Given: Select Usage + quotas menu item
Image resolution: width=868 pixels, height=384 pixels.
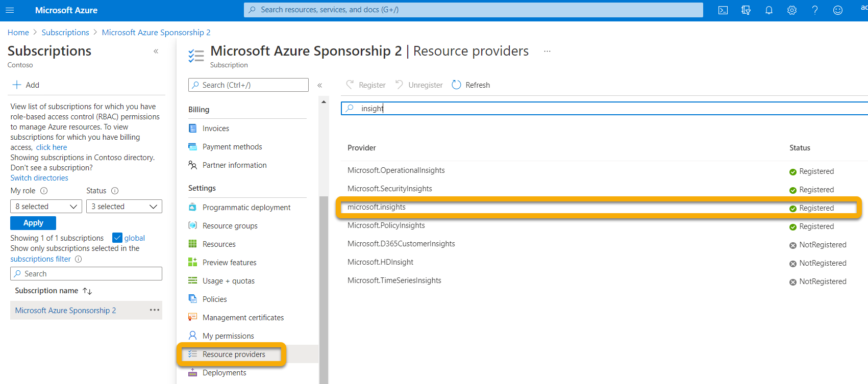Looking at the screenshot, I should 228,281.
